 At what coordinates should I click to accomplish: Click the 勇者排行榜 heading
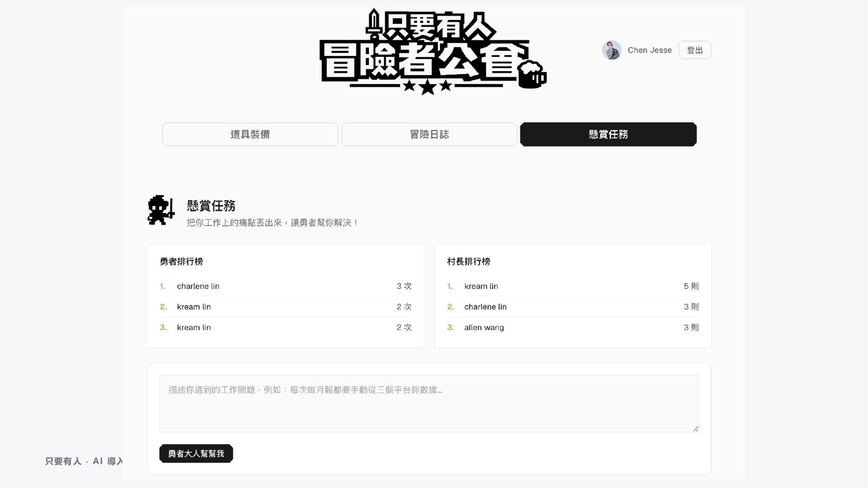[x=181, y=261]
